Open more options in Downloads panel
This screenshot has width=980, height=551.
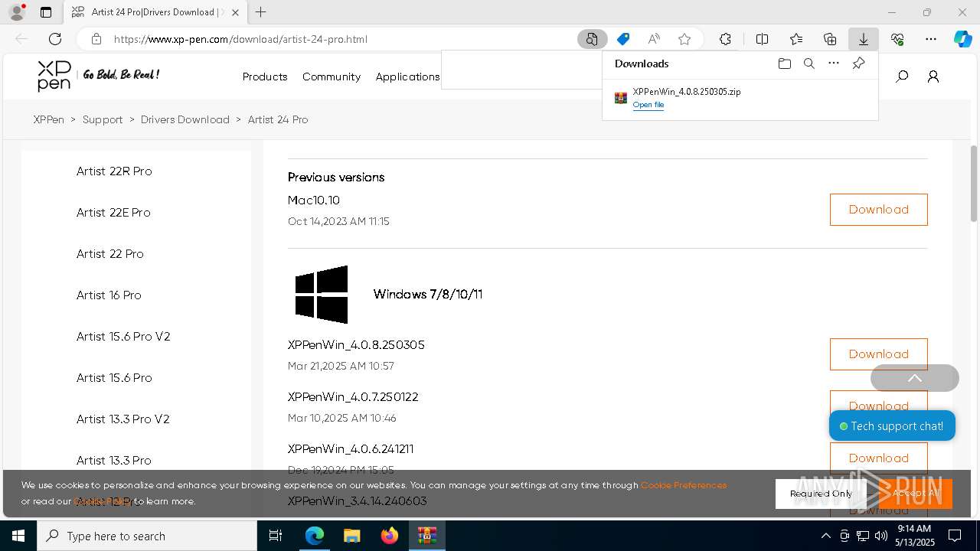(834, 64)
